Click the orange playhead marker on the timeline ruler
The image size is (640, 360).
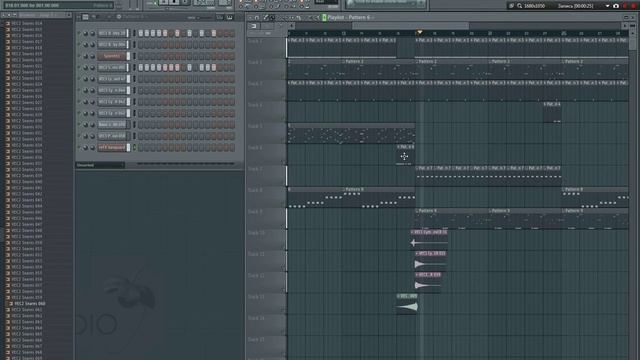(419, 33)
